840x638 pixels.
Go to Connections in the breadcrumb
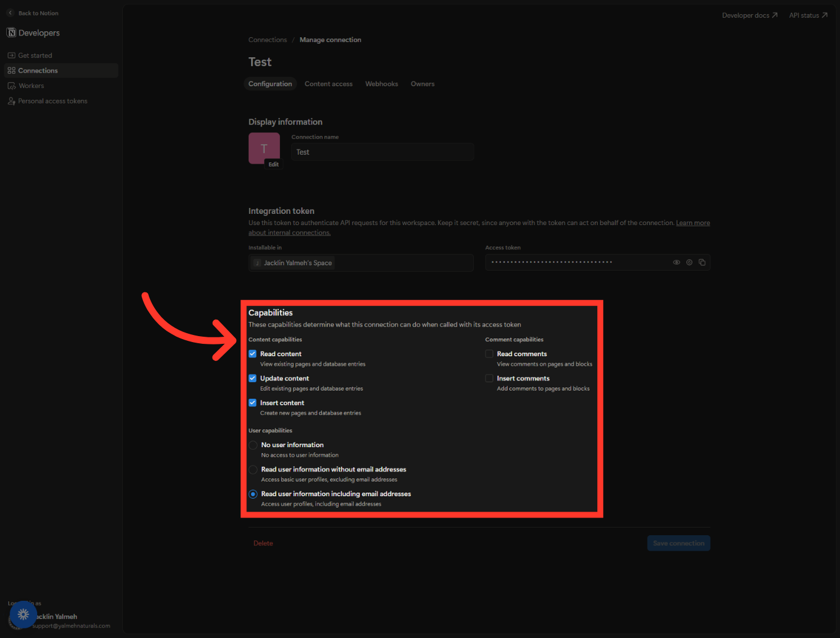(x=268, y=40)
